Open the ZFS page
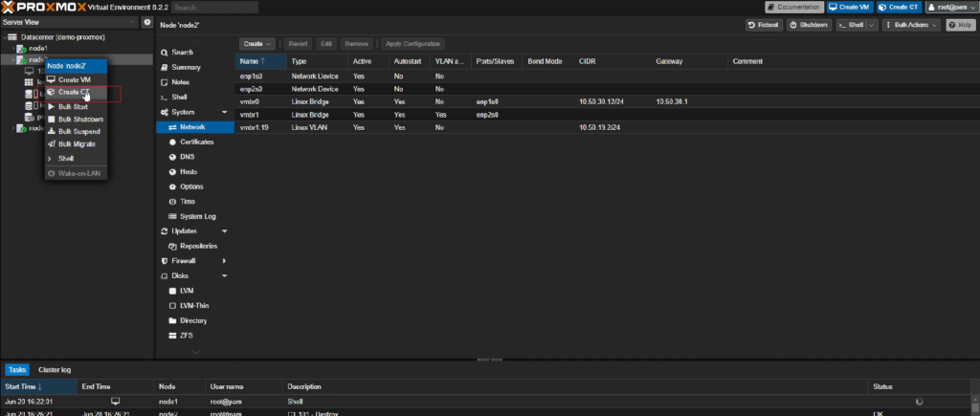This screenshot has height=416, width=980. 186,336
